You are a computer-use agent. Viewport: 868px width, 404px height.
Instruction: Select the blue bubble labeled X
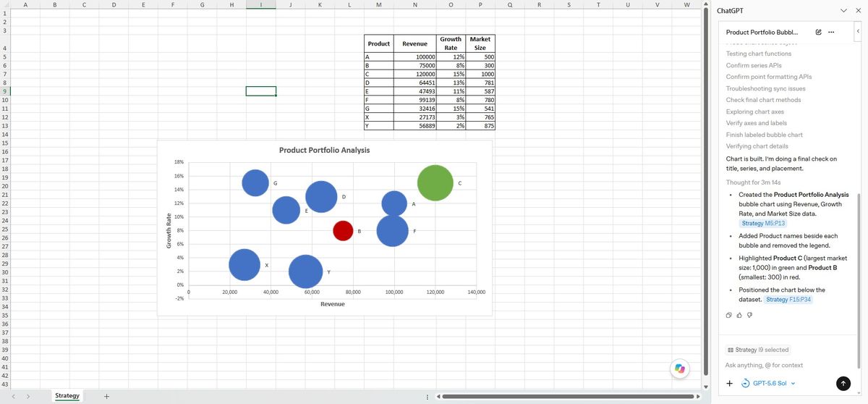tap(244, 264)
